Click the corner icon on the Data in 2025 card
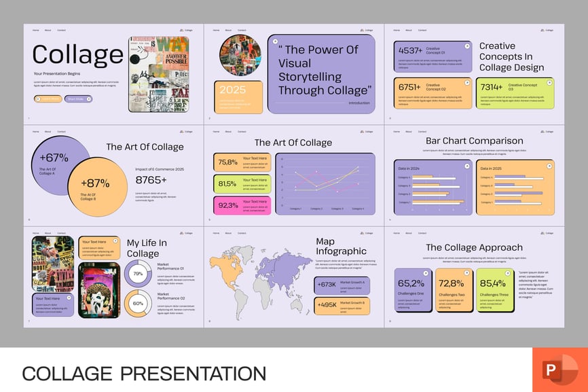The image size is (588, 392). 549,166
